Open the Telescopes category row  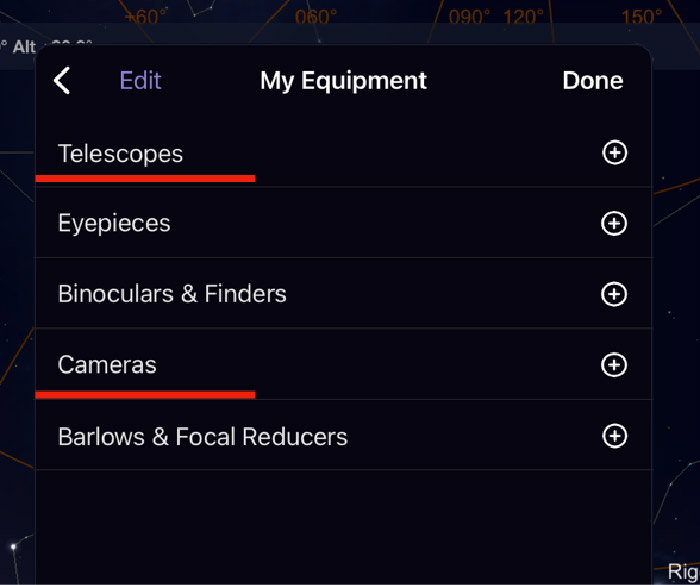pyautogui.click(x=344, y=153)
